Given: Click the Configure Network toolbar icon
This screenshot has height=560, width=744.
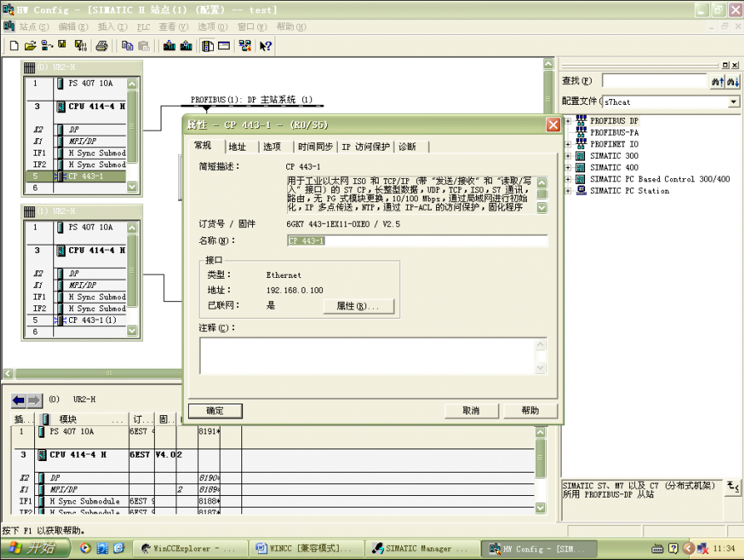Looking at the screenshot, I should pyautogui.click(x=245, y=47).
